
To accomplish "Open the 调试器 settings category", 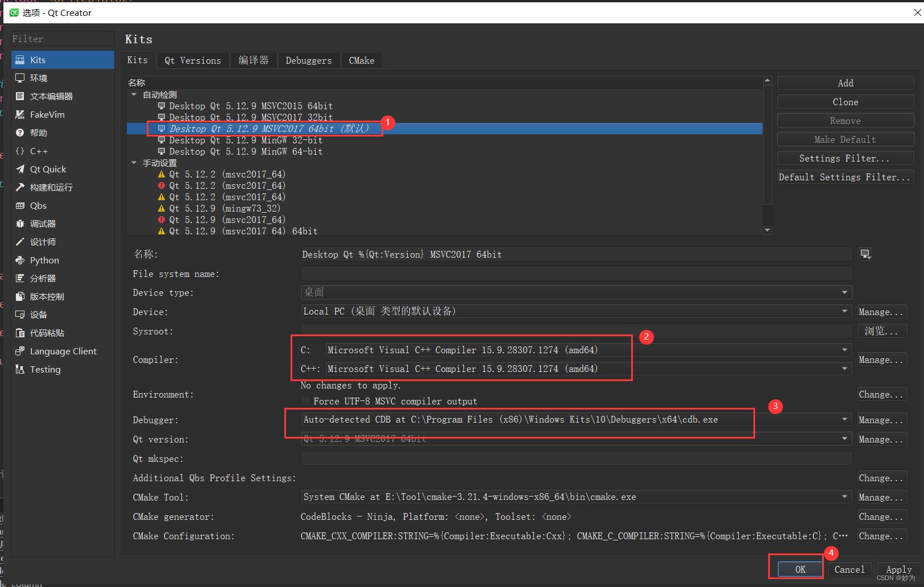I will pos(42,224).
